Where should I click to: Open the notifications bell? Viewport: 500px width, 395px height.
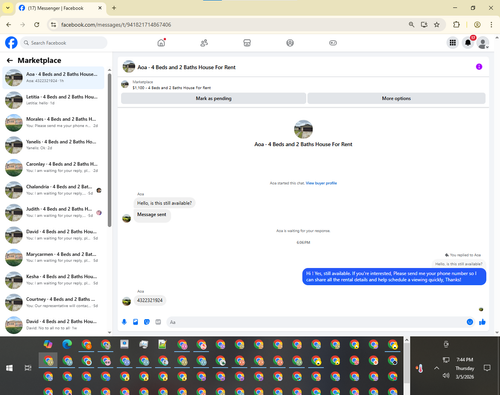click(468, 43)
